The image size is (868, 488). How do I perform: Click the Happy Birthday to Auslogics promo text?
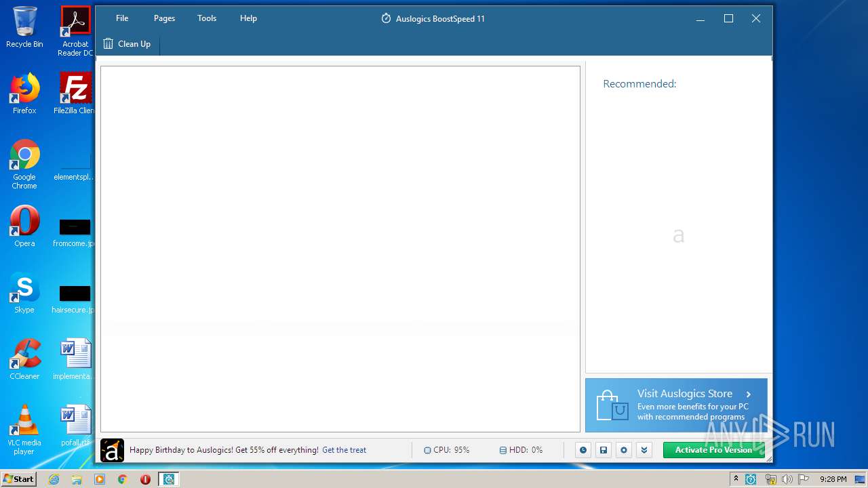click(224, 450)
